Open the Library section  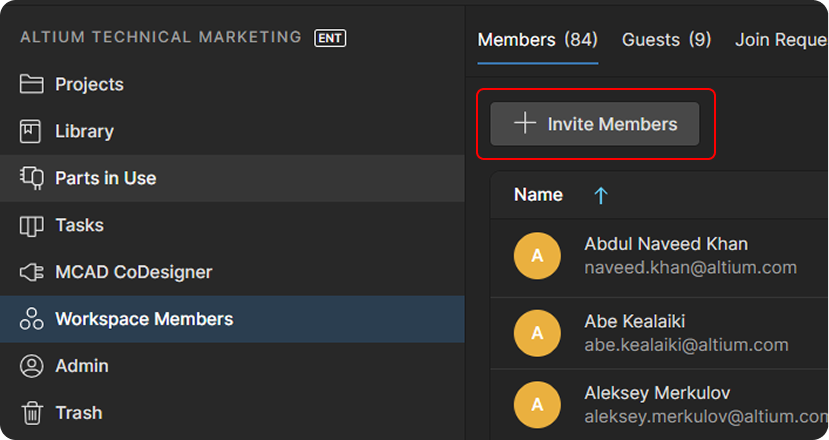click(x=232, y=131)
